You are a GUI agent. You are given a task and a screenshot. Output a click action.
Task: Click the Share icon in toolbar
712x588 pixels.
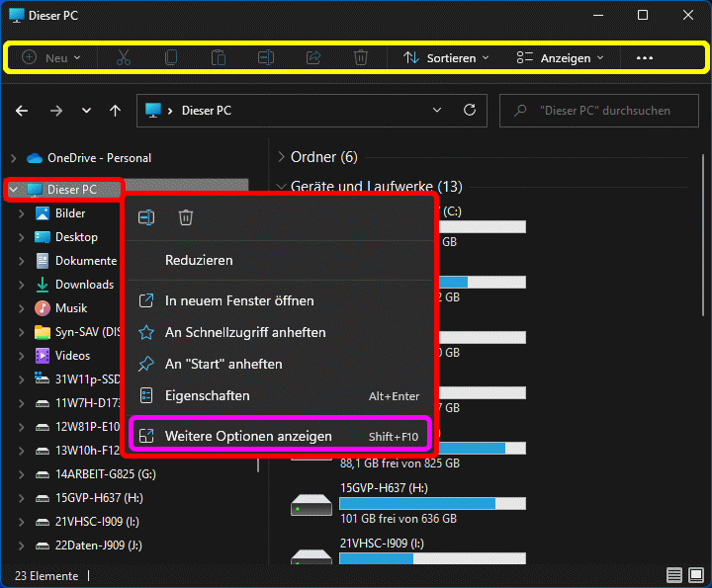click(x=313, y=58)
